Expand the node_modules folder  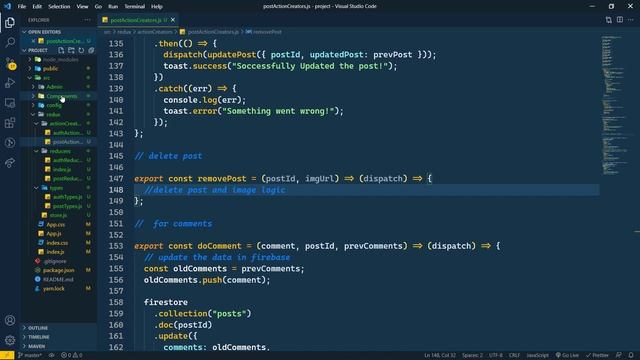[30, 60]
